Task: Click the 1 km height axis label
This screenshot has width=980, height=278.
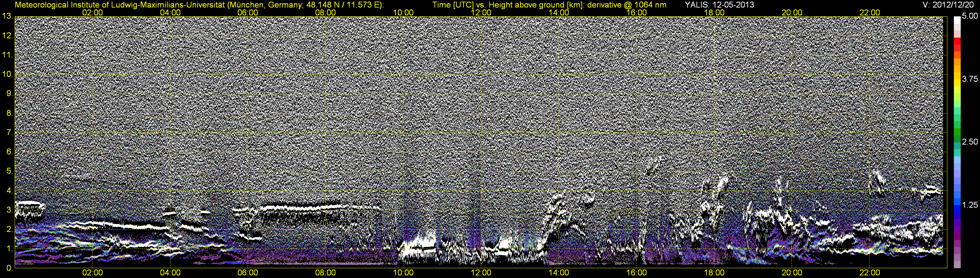Action: tap(9, 249)
